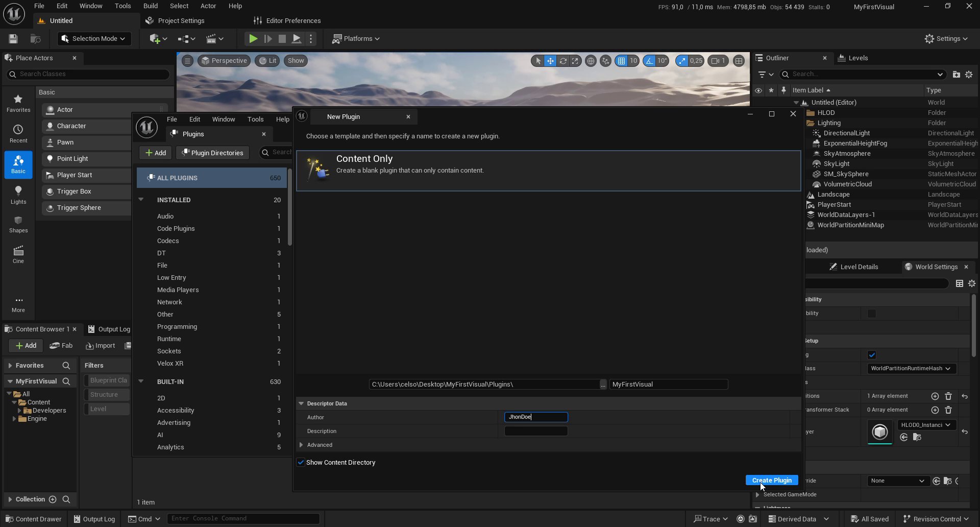Image resolution: width=980 pixels, height=527 pixels.
Task: Open the Selection Mode dropdown
Action: [x=94, y=39]
